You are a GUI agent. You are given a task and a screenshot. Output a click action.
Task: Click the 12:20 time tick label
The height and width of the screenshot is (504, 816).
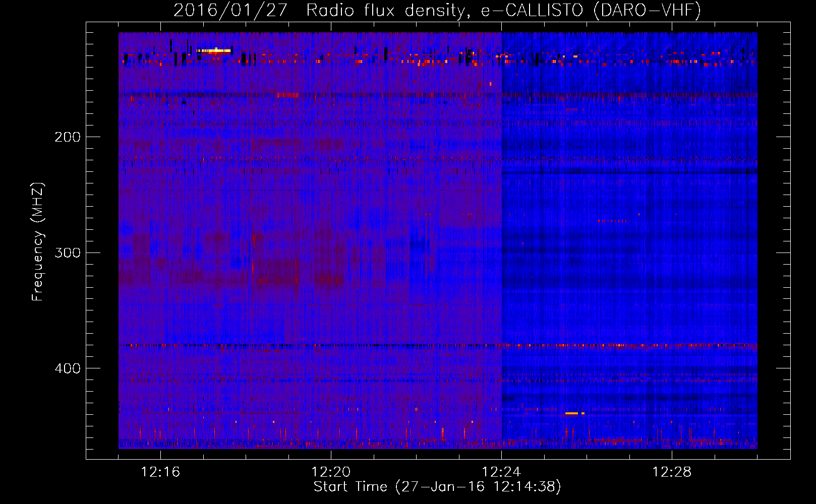point(331,472)
